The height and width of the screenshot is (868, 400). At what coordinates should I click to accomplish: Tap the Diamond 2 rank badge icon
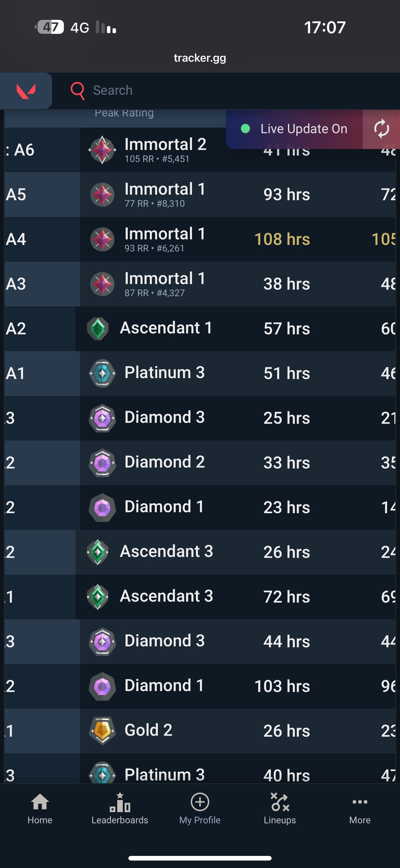coord(102,463)
